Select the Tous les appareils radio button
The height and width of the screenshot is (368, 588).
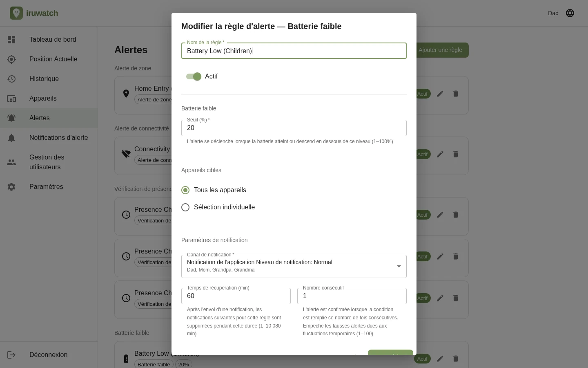coord(185,190)
